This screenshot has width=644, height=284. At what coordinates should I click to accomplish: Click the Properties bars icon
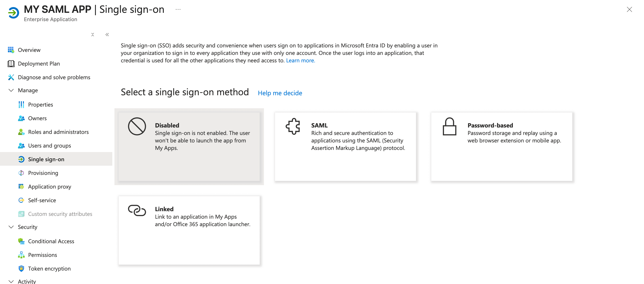coord(21,104)
